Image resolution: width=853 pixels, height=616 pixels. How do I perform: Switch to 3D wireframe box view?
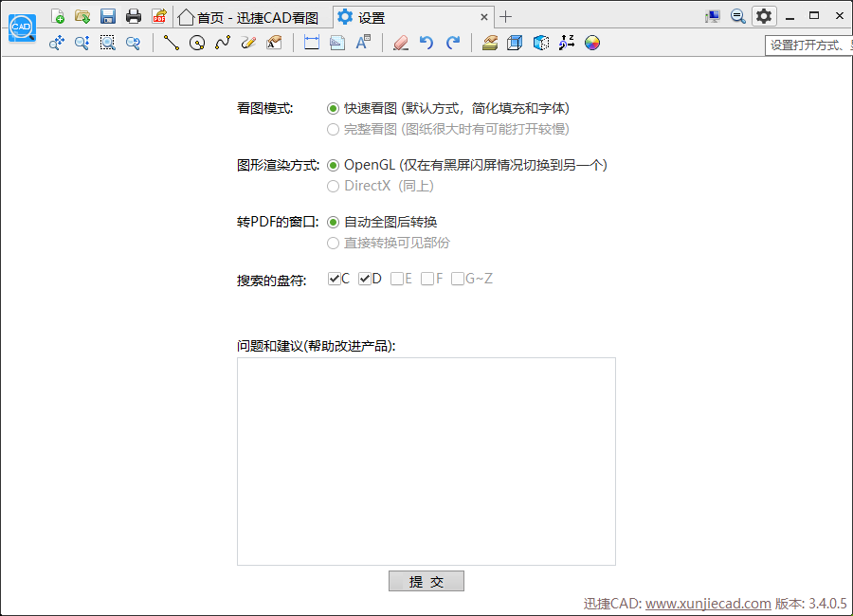coord(515,43)
